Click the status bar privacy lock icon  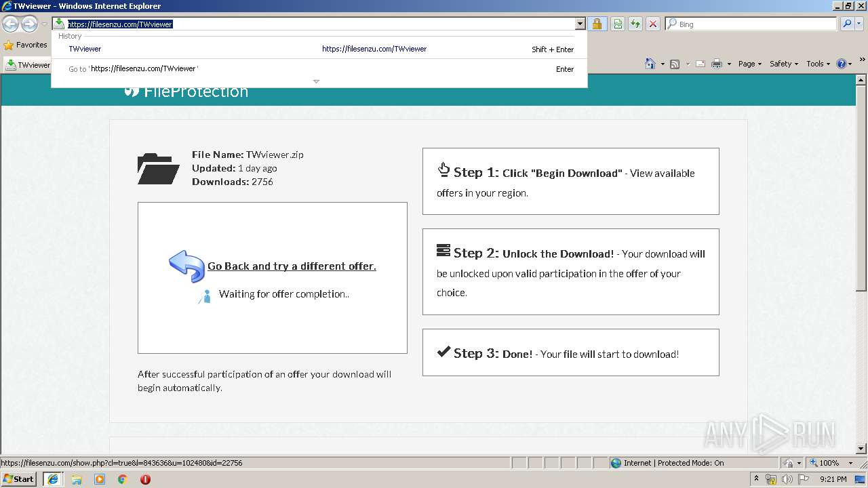click(x=788, y=463)
